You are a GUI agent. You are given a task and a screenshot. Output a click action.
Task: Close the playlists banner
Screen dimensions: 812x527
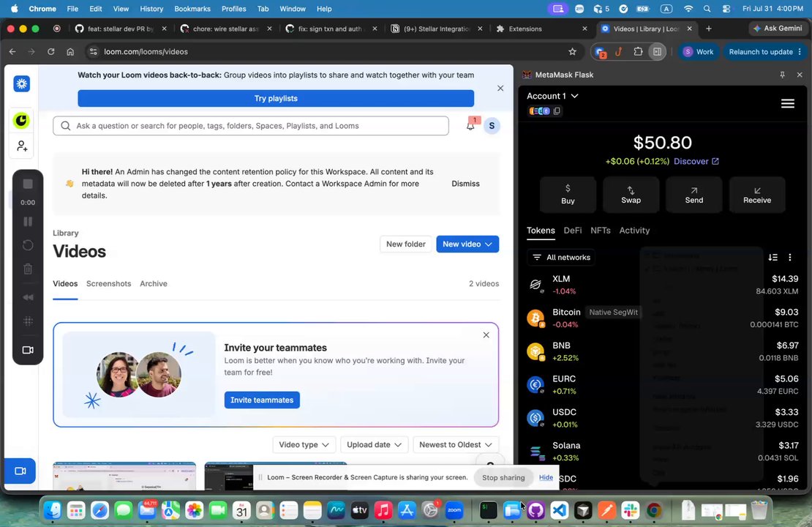500,88
